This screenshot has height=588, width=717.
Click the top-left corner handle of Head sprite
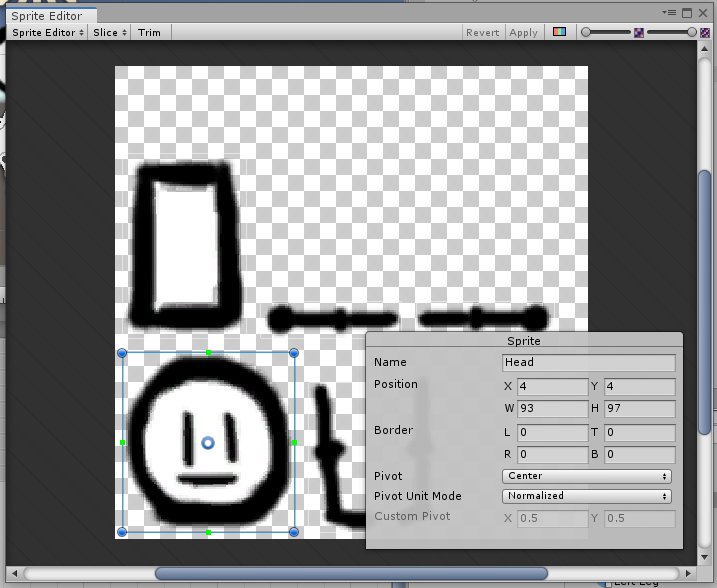122,353
